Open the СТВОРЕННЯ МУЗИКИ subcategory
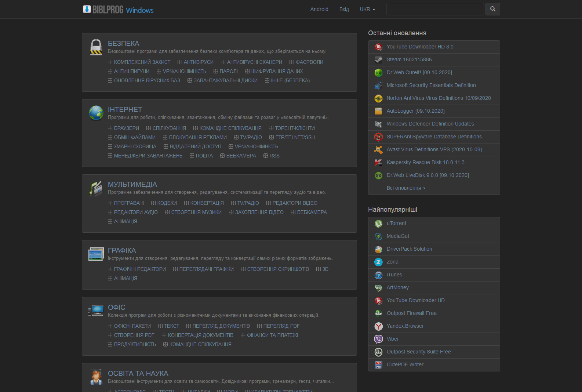The height and width of the screenshot is (392, 582). point(196,212)
